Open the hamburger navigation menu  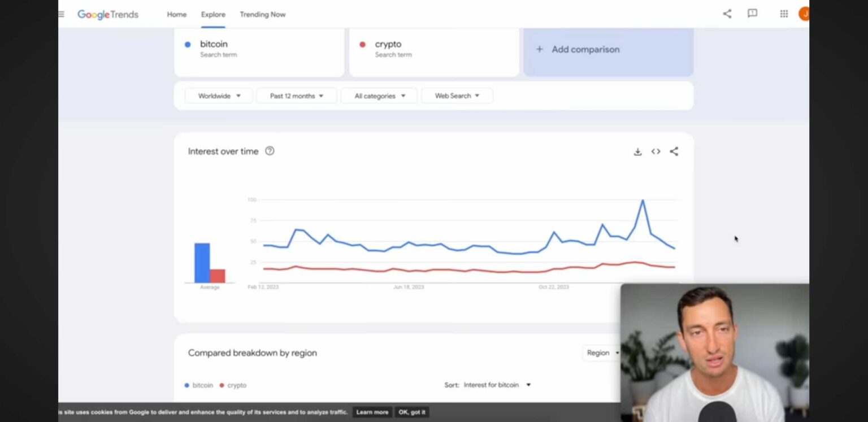click(x=60, y=14)
